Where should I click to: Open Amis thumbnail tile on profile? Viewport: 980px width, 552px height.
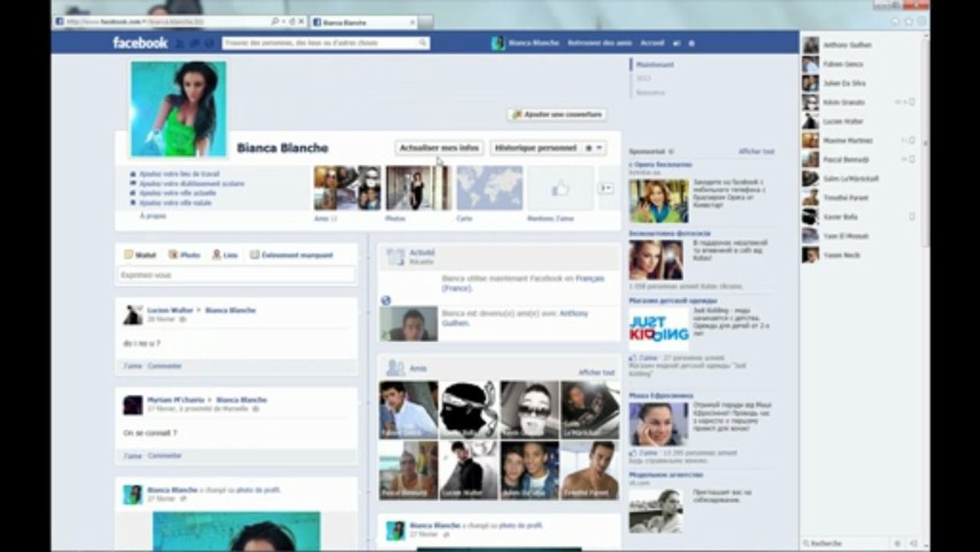347,188
